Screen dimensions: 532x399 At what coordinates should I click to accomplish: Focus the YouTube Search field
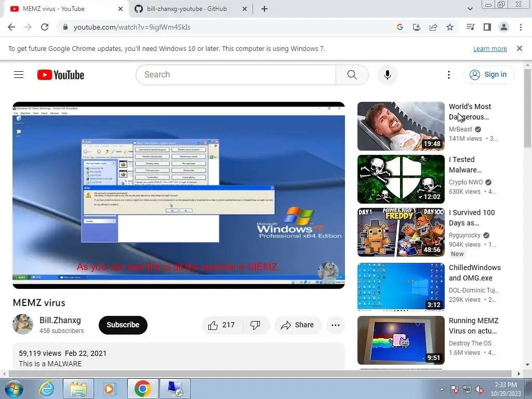tap(235, 75)
